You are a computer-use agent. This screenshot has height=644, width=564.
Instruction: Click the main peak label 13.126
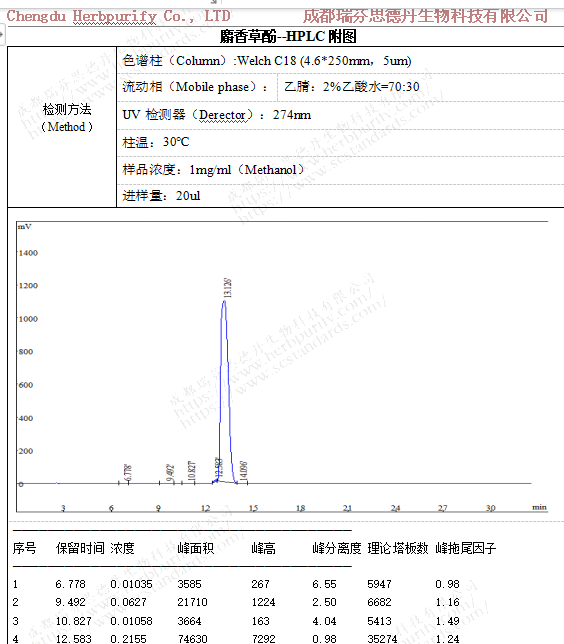pyautogui.click(x=228, y=288)
